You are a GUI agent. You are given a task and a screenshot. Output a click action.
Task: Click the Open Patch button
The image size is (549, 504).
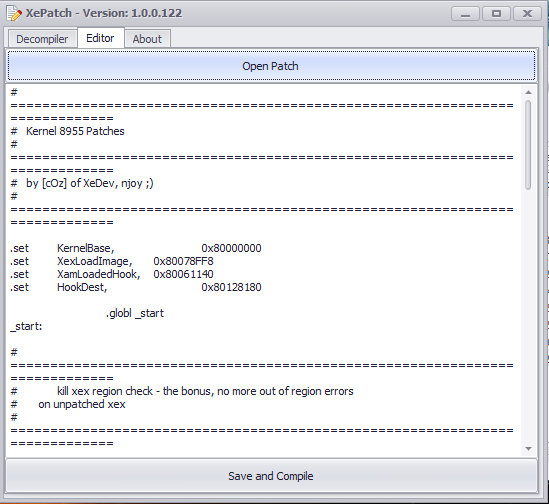pos(271,66)
